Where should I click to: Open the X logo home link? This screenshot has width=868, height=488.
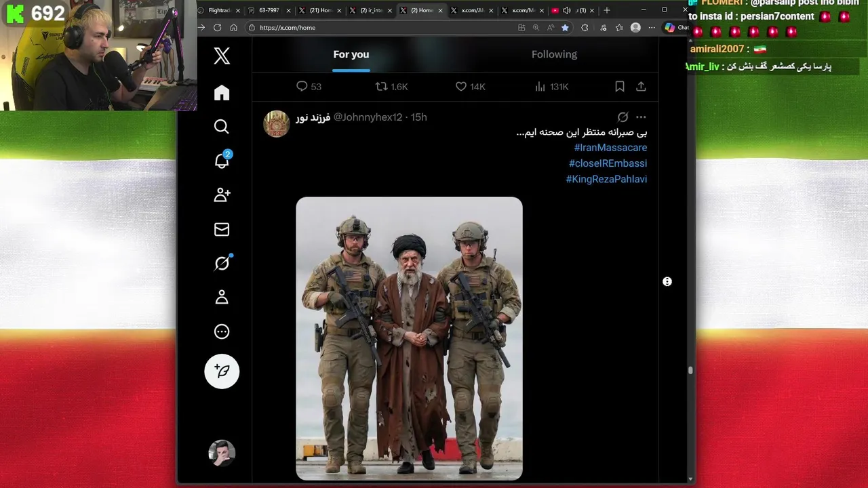(x=222, y=56)
